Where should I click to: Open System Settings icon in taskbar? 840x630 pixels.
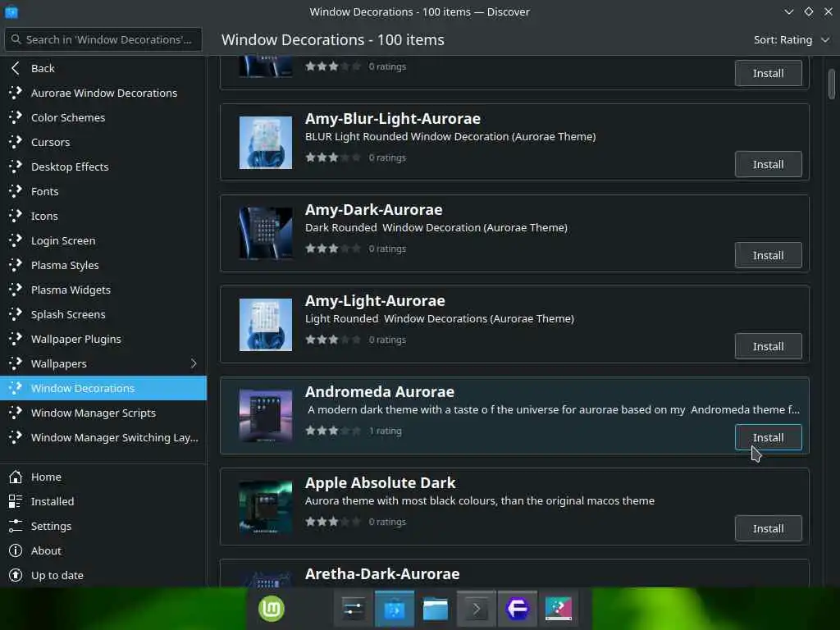(353, 609)
